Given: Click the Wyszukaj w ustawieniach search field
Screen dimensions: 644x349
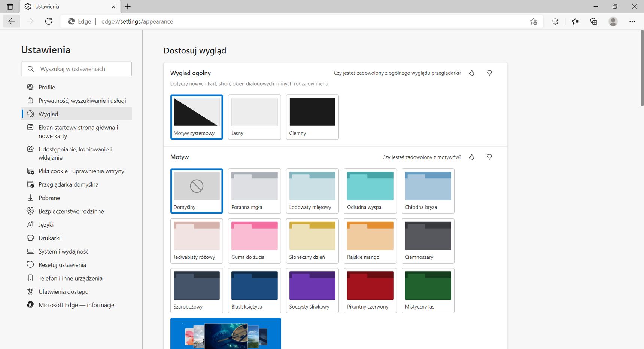Looking at the screenshot, I should pyautogui.click(x=76, y=69).
